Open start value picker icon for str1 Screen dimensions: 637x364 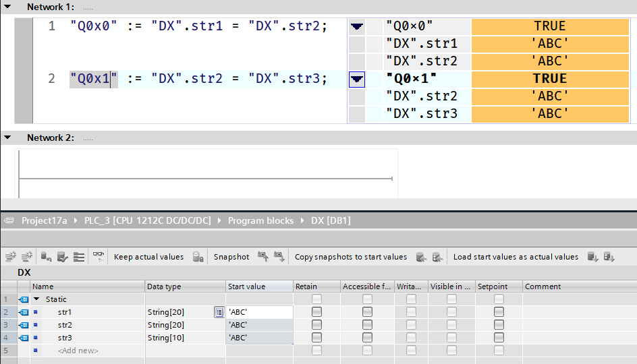(x=219, y=312)
